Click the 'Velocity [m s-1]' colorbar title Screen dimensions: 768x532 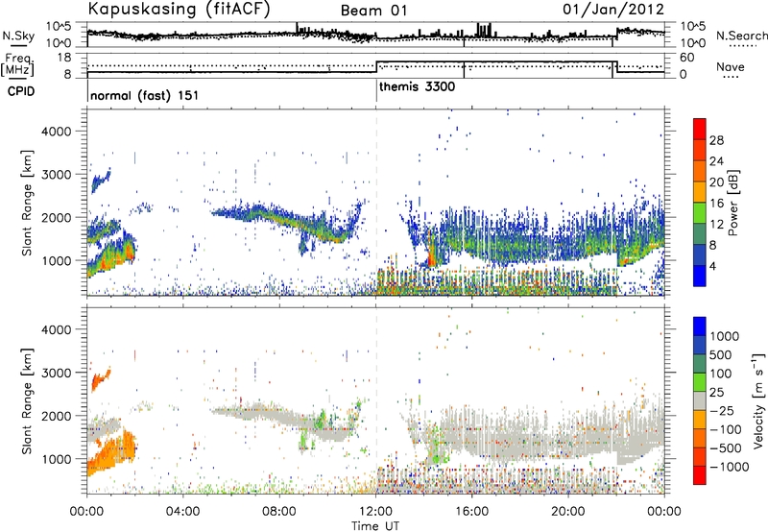pyautogui.click(x=758, y=401)
